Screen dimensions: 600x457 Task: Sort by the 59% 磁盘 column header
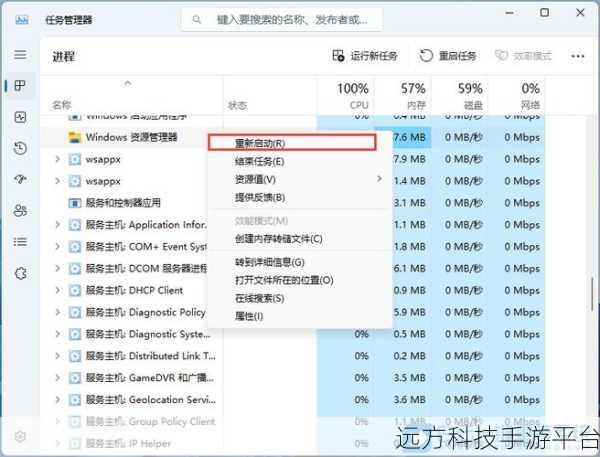[460, 96]
